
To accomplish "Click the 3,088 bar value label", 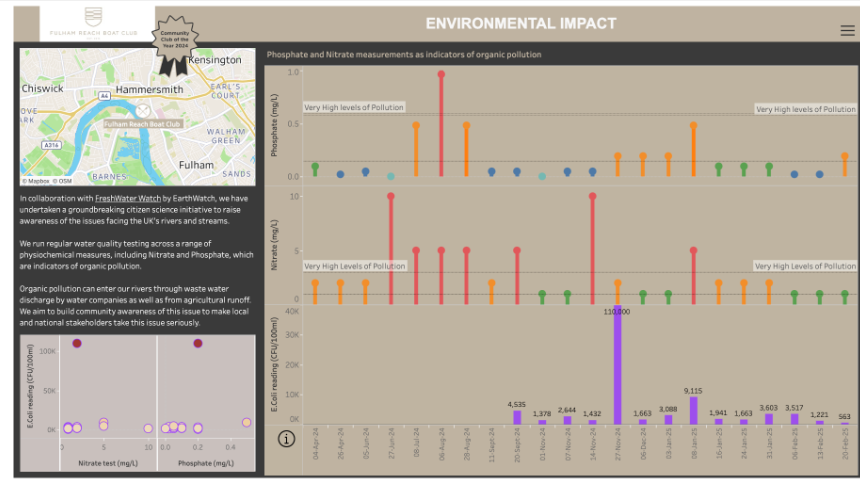I will [x=667, y=409].
